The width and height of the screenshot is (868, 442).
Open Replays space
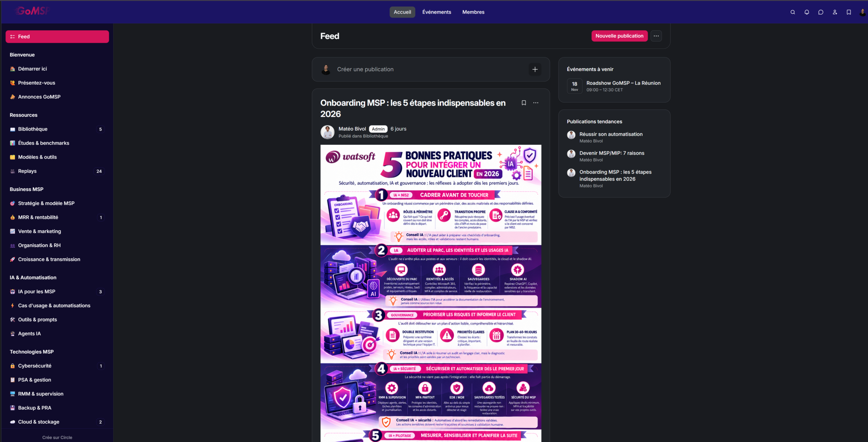pos(57,171)
